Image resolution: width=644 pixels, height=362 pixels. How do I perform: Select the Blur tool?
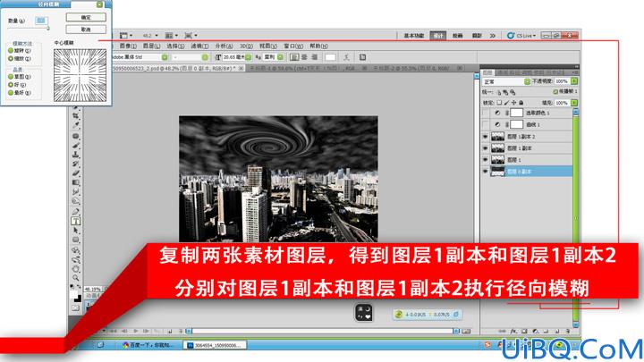point(76,191)
